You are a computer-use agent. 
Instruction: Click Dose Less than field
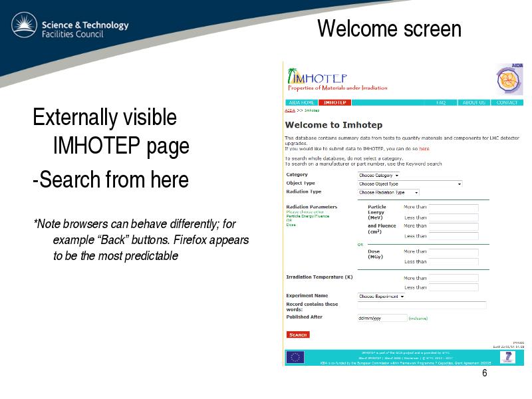[x=454, y=261]
